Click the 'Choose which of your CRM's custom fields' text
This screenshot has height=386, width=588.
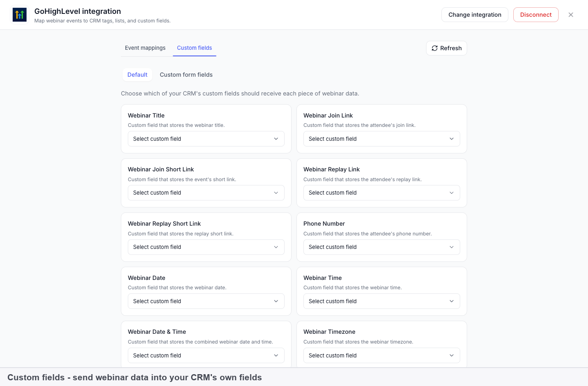click(x=240, y=93)
